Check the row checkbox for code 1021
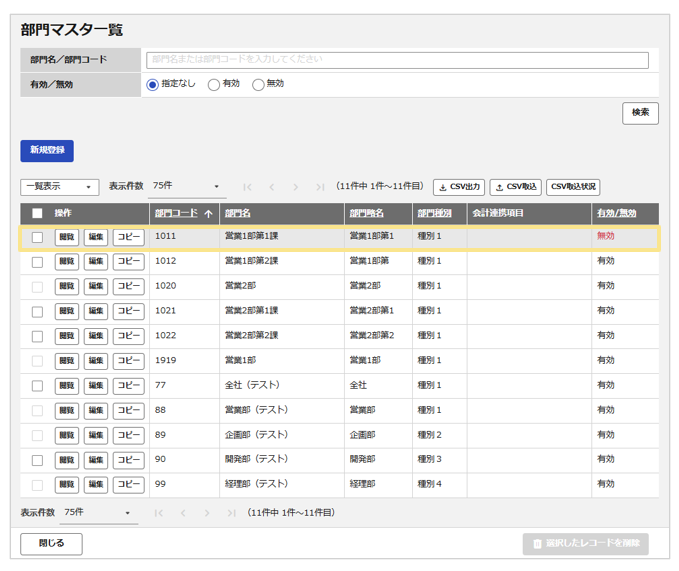This screenshot has width=679, height=571. point(37,312)
